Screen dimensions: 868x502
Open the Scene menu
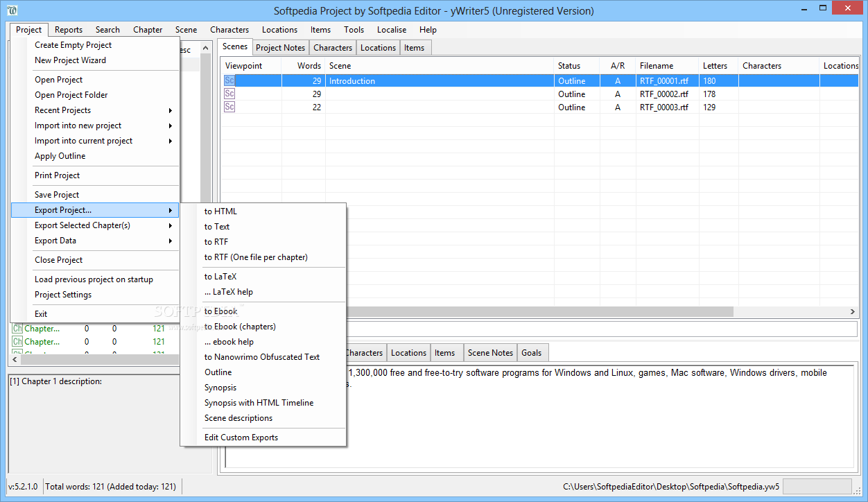pos(186,30)
